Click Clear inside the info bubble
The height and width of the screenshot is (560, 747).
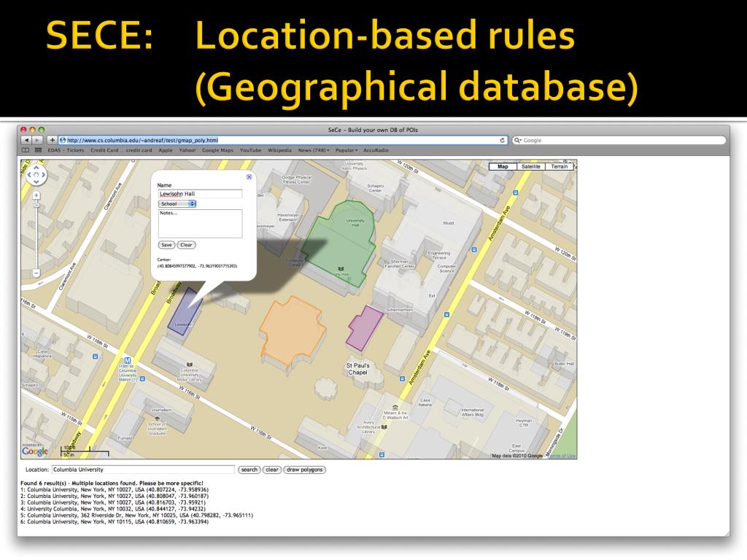[186, 245]
